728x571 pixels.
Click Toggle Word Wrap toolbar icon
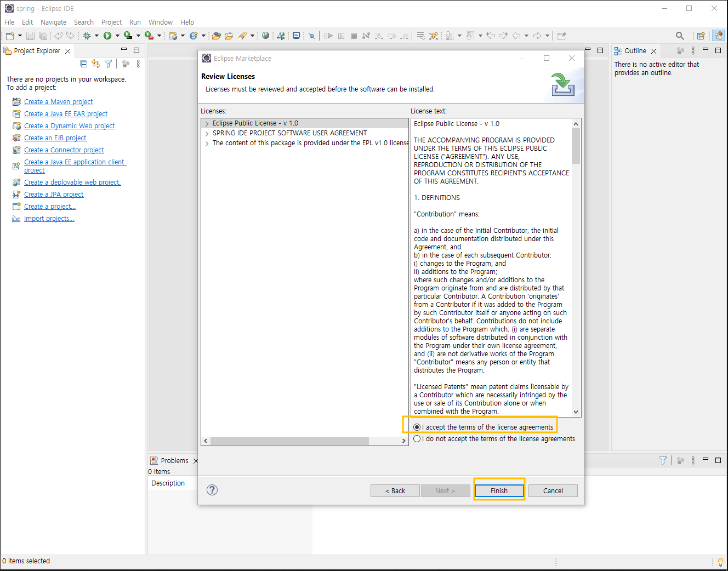tap(420, 36)
